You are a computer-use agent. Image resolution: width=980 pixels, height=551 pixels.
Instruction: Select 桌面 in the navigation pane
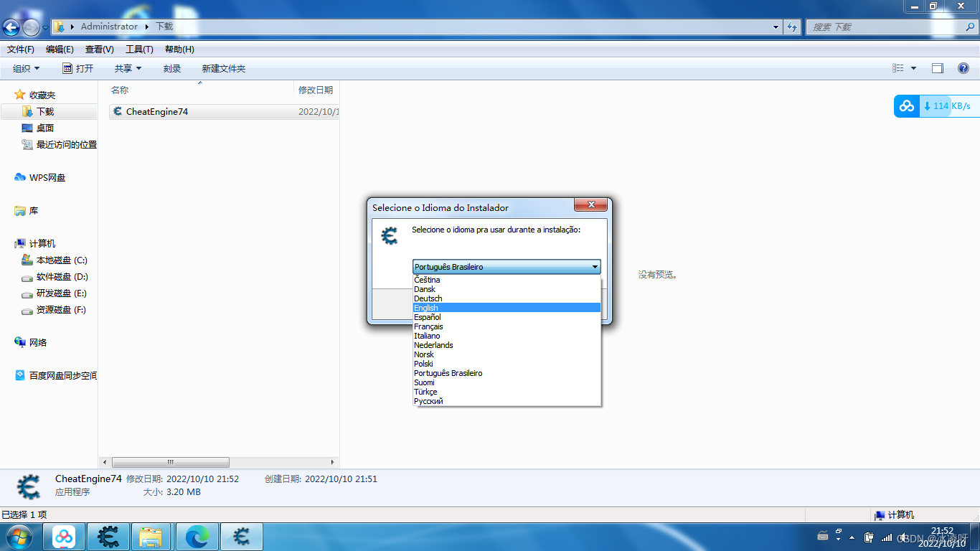pyautogui.click(x=45, y=128)
